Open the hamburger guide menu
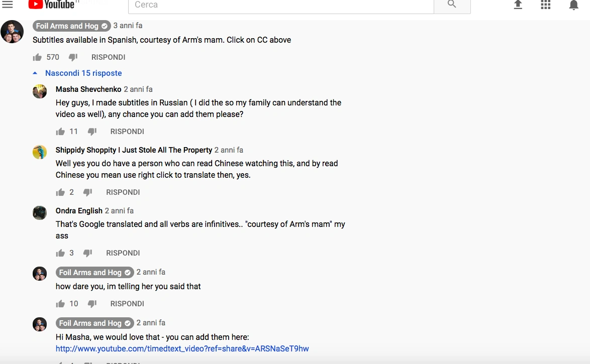Screen dimensions: 590x364 click(7, 5)
